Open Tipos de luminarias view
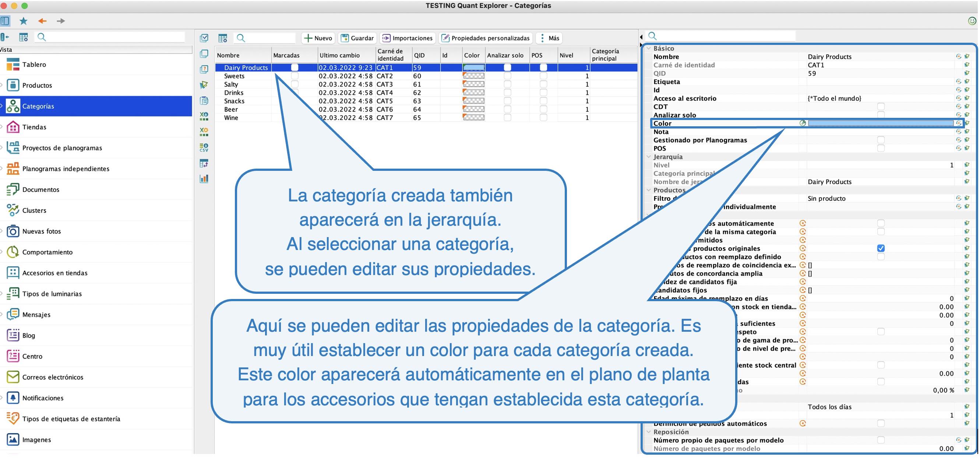Viewport: 980px width, 458px height. (x=52, y=294)
